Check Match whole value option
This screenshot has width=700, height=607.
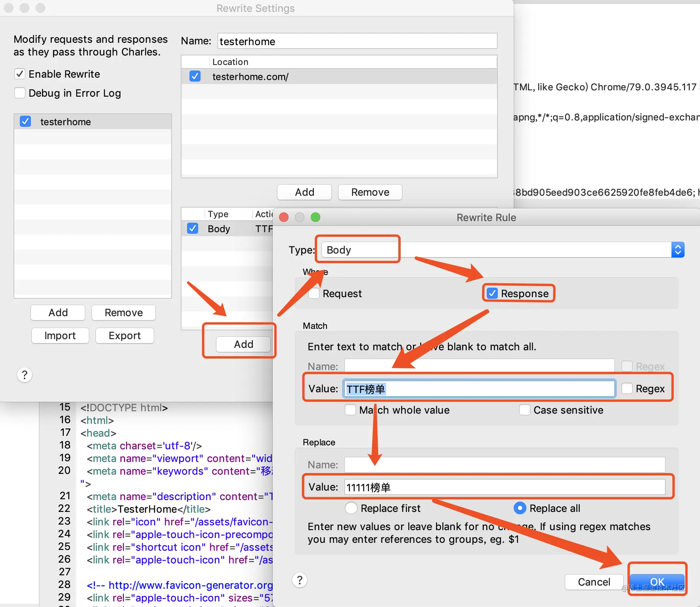pyautogui.click(x=350, y=410)
